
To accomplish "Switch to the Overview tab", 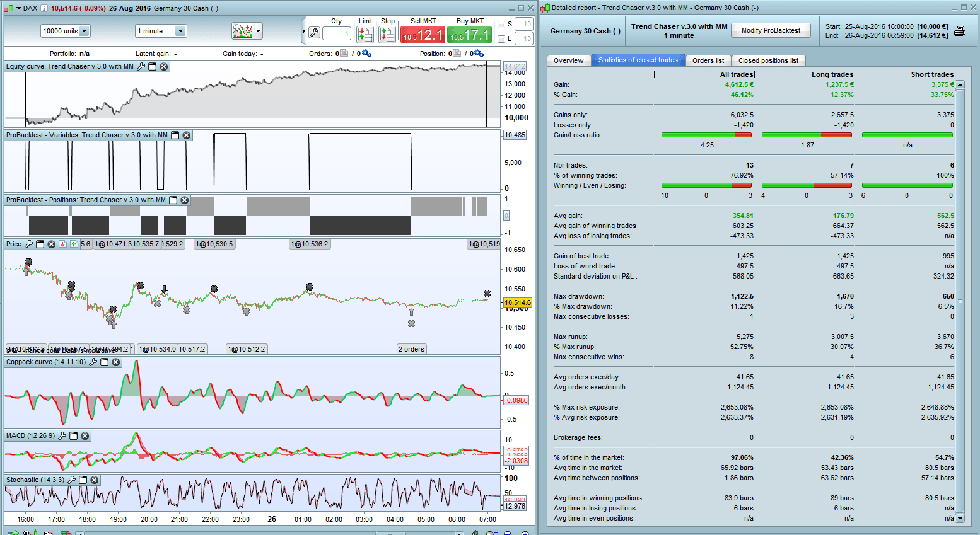I will pyautogui.click(x=569, y=60).
